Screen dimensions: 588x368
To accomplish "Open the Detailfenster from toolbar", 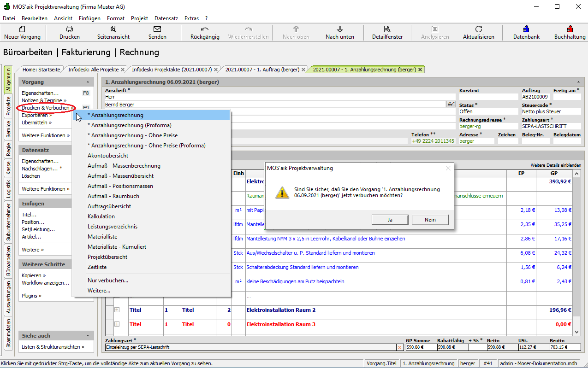I will tap(387, 29).
